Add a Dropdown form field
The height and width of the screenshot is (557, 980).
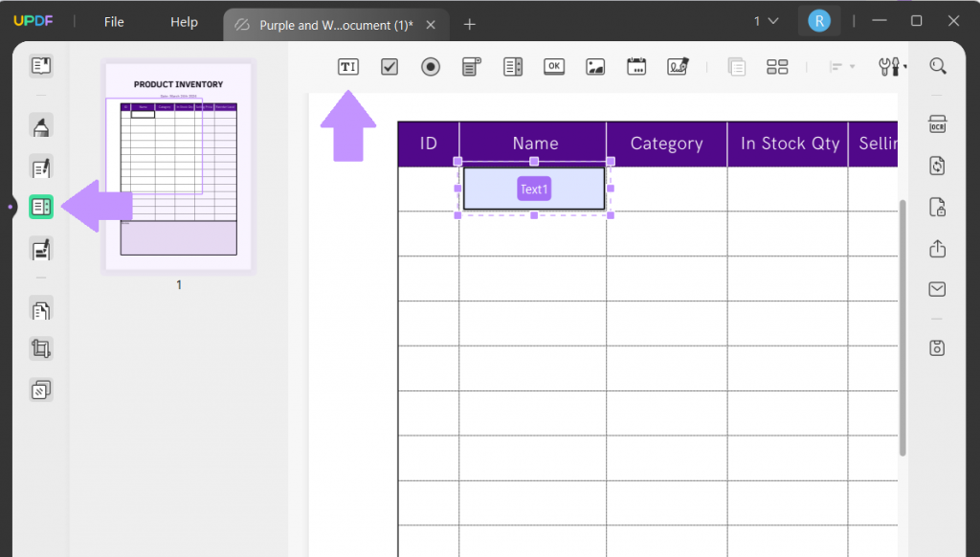pos(471,66)
